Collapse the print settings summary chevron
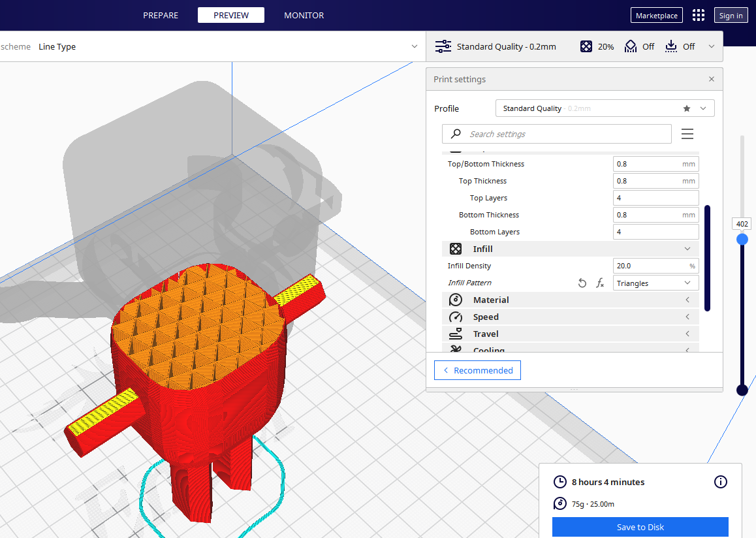Image resolution: width=756 pixels, height=538 pixels. 711,47
